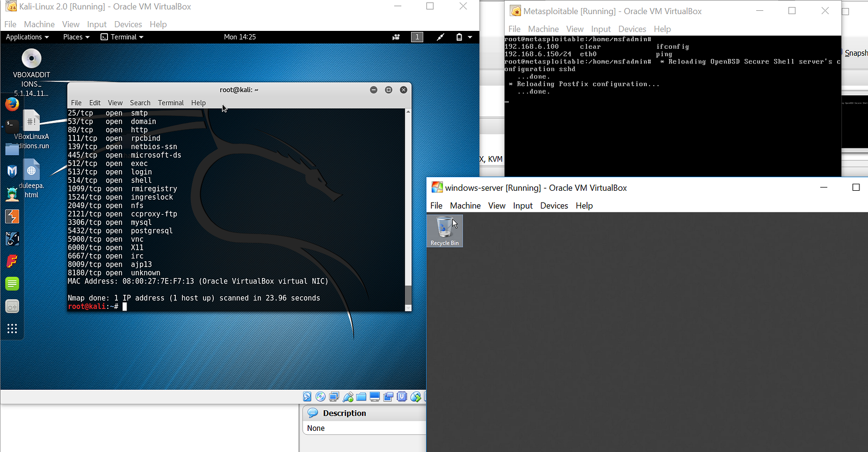Click network adapters icon in VirtualBox status bar
The height and width of the screenshot is (452, 868).
334,397
